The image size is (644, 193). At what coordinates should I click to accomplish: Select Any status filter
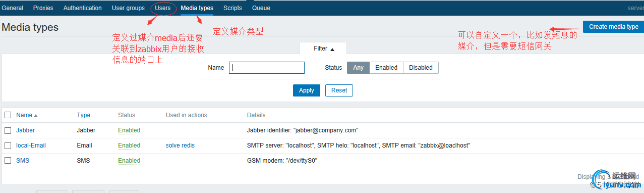[358, 68]
